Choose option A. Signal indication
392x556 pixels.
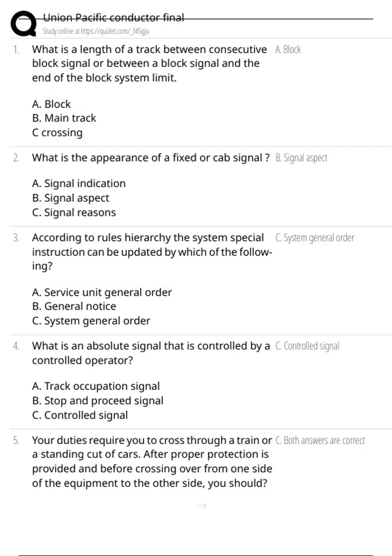79,183
